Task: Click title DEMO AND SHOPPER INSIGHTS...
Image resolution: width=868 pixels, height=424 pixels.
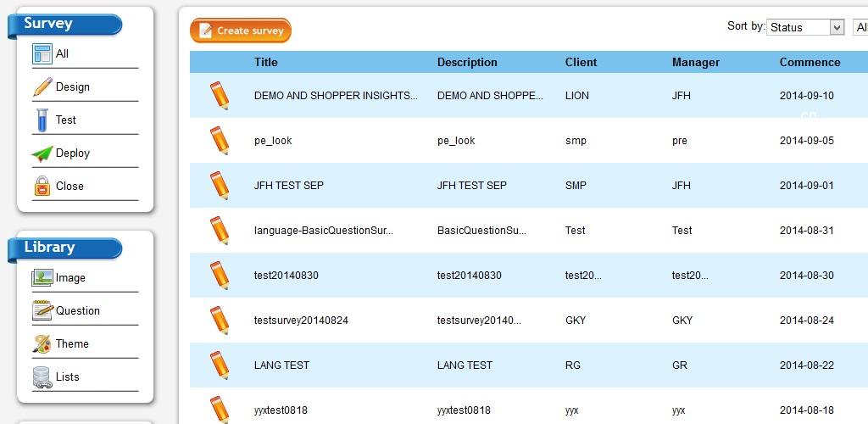Action: (336, 95)
